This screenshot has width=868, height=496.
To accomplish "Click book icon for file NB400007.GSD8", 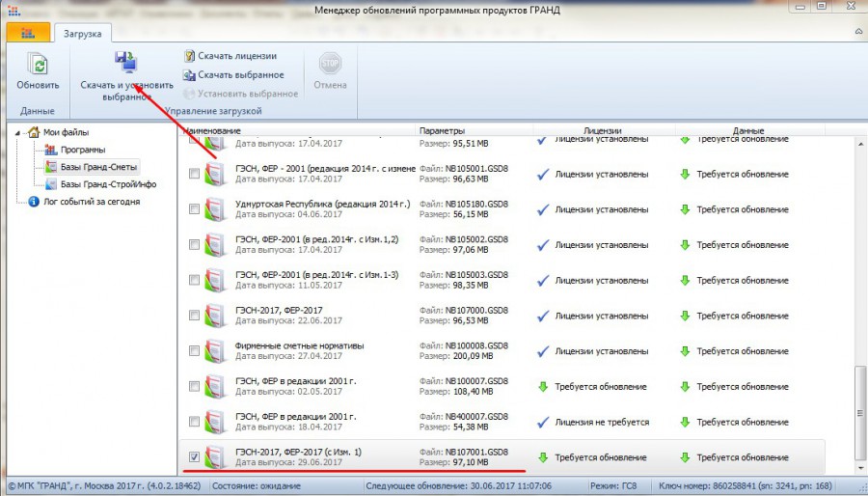I will (x=215, y=423).
